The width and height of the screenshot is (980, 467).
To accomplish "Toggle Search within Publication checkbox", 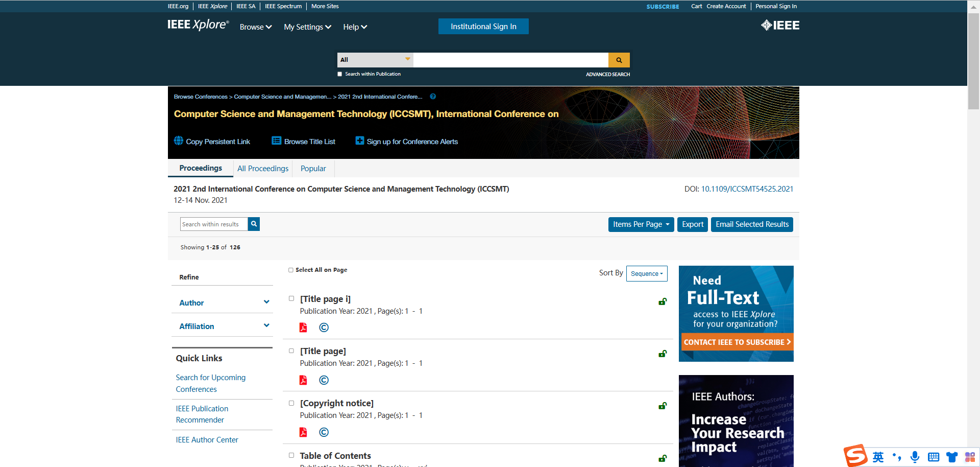I will point(340,74).
